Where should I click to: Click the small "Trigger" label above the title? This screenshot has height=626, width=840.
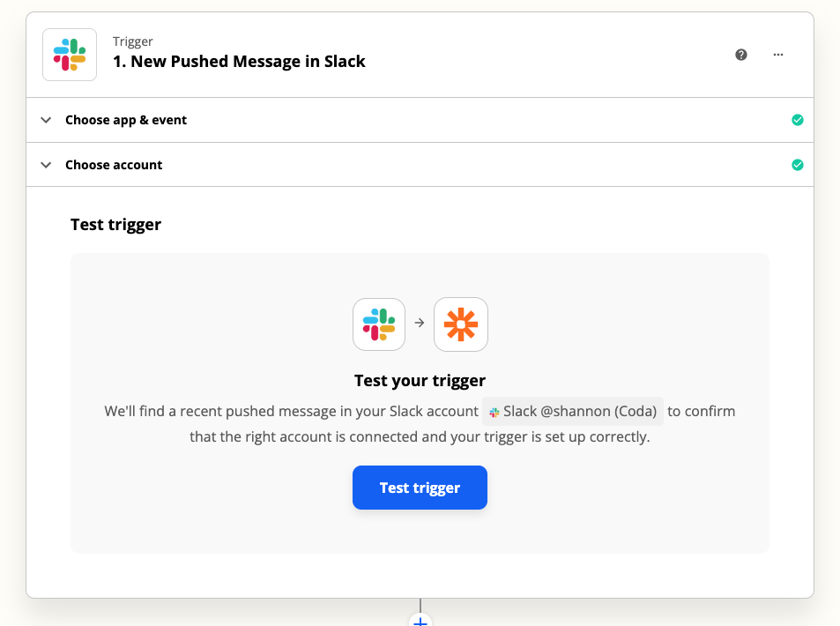click(133, 41)
